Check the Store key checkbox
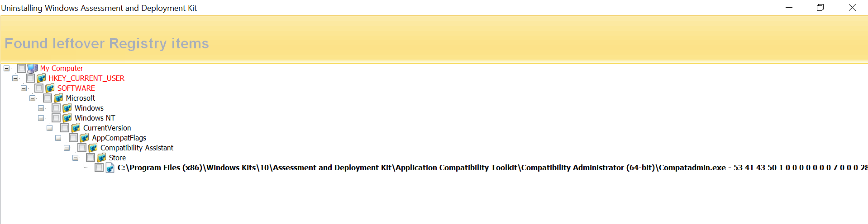This screenshot has width=868, height=224. click(91, 158)
